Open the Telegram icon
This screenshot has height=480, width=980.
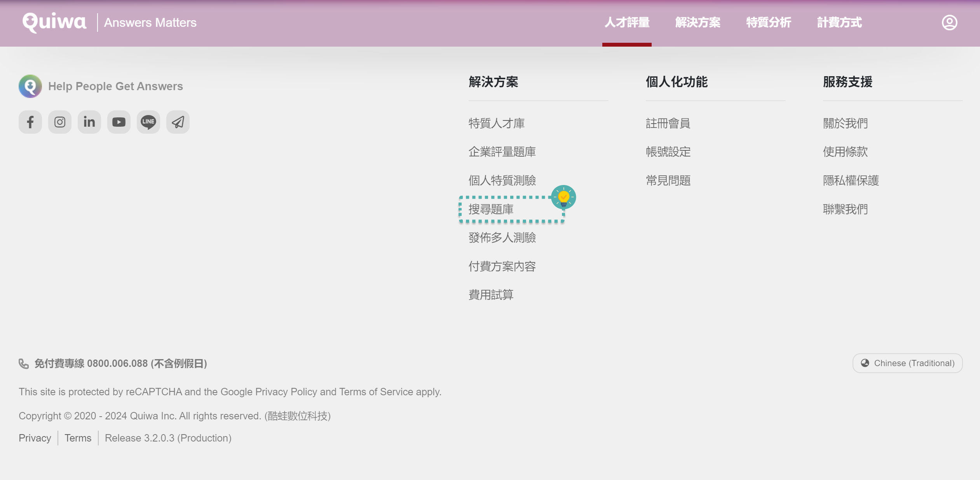(x=178, y=122)
